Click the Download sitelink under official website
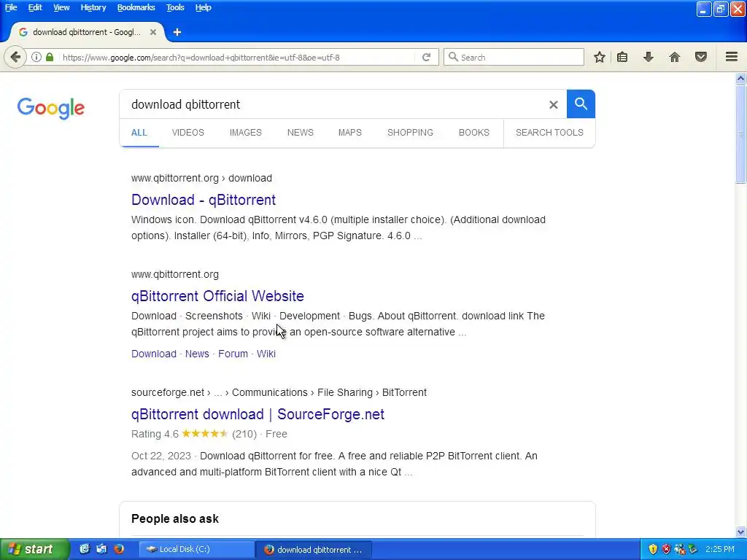Screen dimensions: 747x560 [x=154, y=354]
